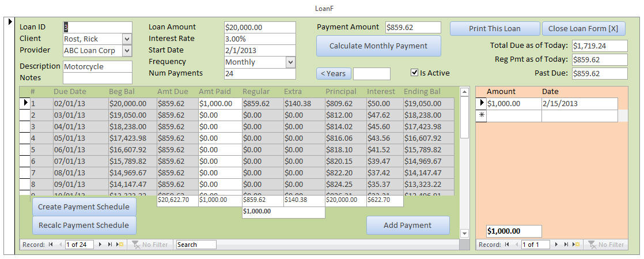The height and width of the screenshot is (259, 644).
Task: Go to next record in the 24-record navigator
Action: coord(101,245)
